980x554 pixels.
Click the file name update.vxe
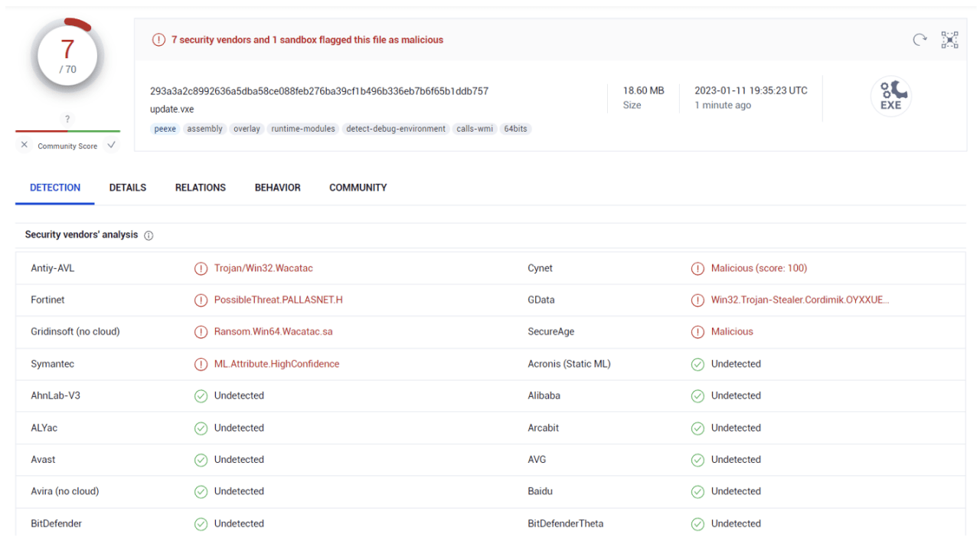[172, 110]
